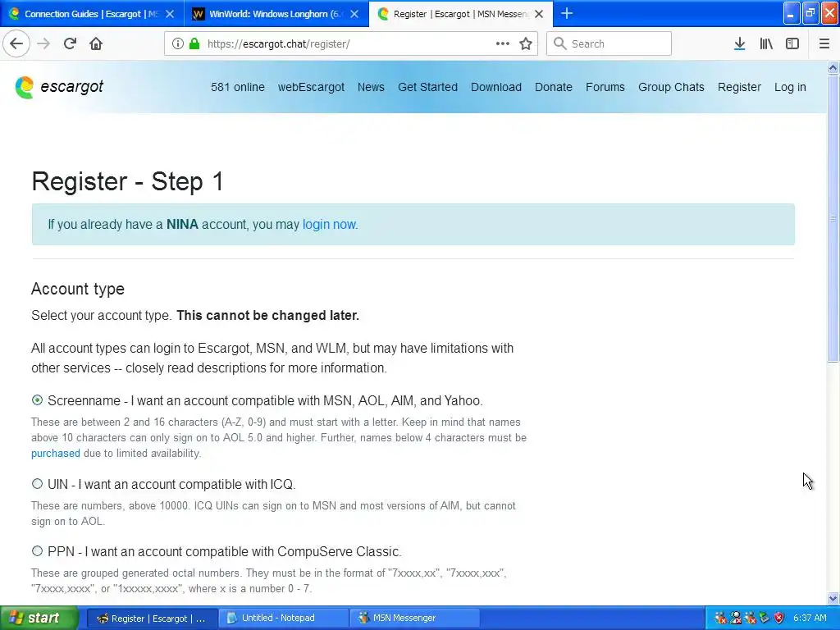This screenshot has height=630, width=840.
Task: Click the page vertical scrollbar thumb
Action: click(833, 218)
